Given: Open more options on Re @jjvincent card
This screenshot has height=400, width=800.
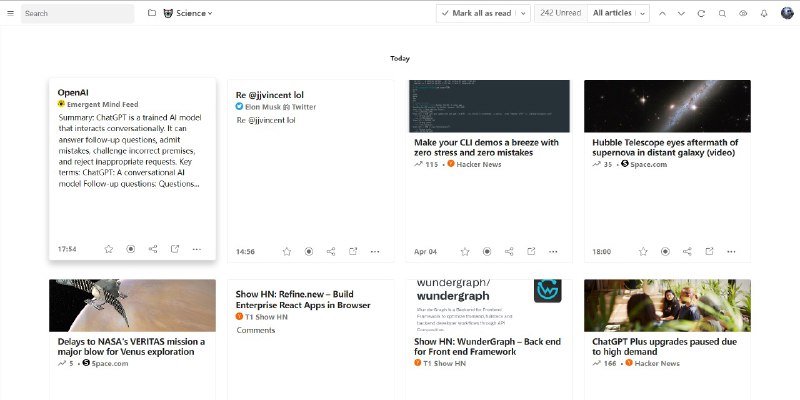Looking at the screenshot, I should tap(375, 252).
